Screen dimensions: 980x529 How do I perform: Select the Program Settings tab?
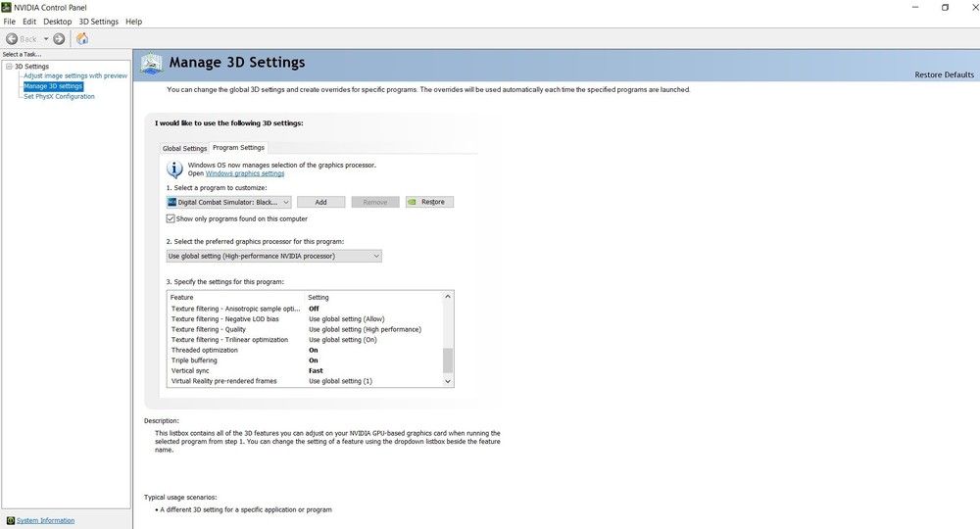click(239, 147)
